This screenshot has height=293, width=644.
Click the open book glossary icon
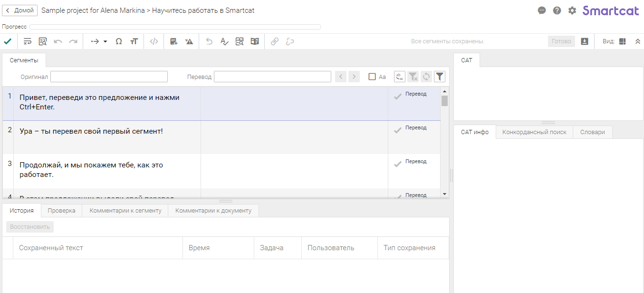coord(255,41)
